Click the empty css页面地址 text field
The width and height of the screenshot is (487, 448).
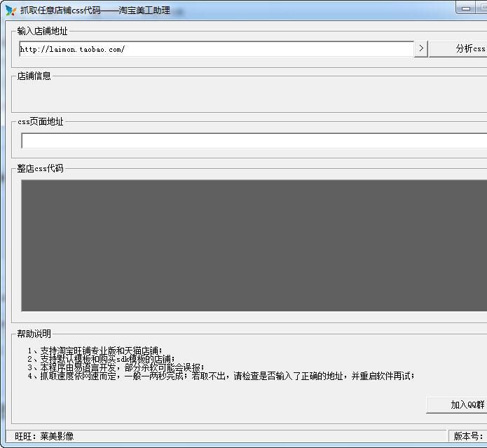pos(252,141)
